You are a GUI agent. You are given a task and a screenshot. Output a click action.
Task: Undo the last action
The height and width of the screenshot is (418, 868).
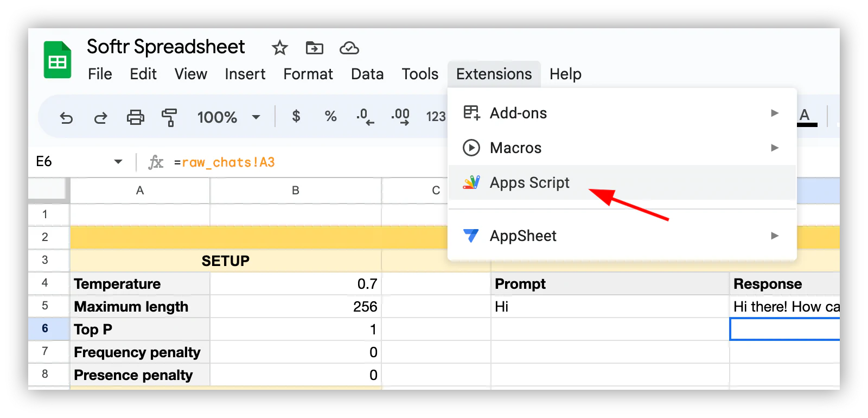click(x=66, y=117)
